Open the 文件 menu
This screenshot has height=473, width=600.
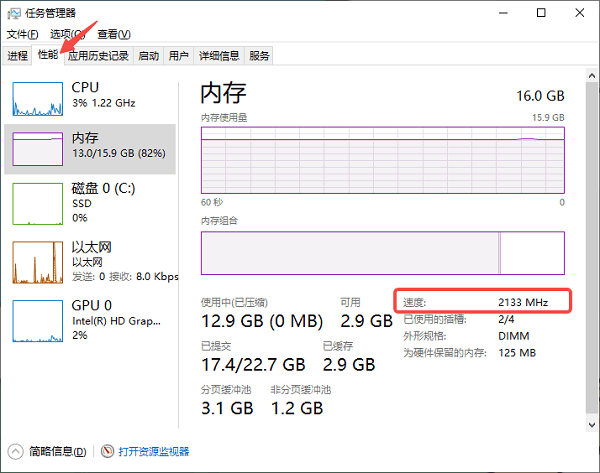pyautogui.click(x=21, y=34)
